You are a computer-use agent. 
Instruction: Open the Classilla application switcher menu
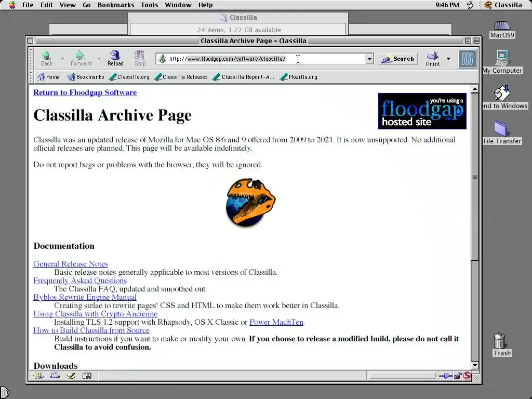pyautogui.click(x=503, y=5)
